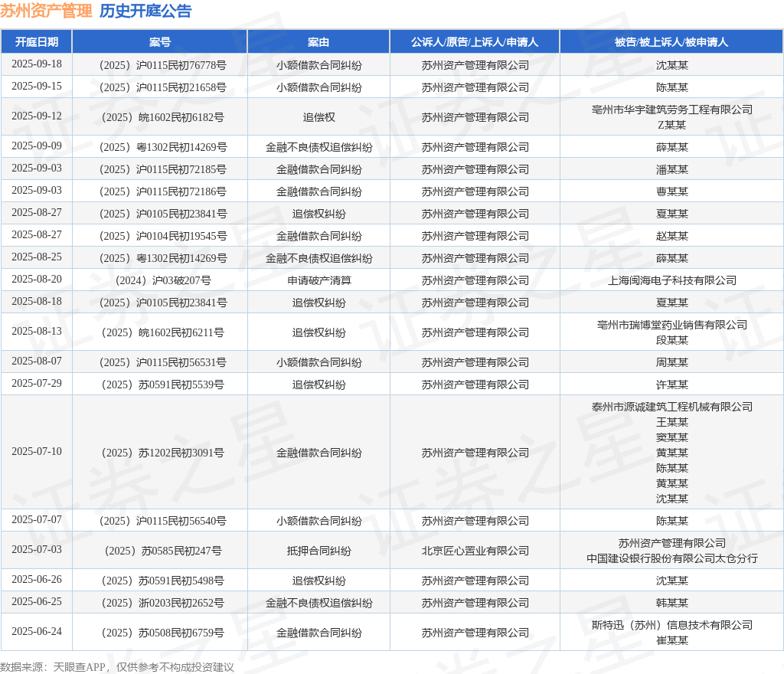Click defendant 斯特迅(苏州)信息技术有限公司

coord(671,625)
